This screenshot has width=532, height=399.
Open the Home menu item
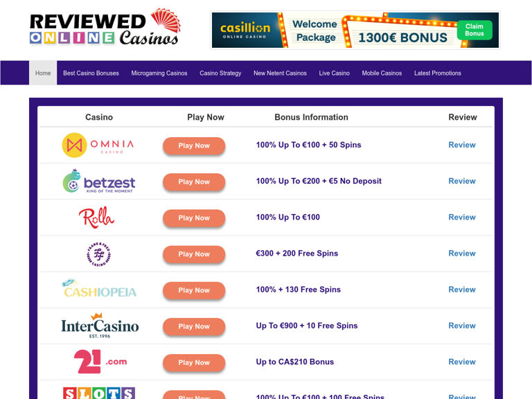point(43,73)
